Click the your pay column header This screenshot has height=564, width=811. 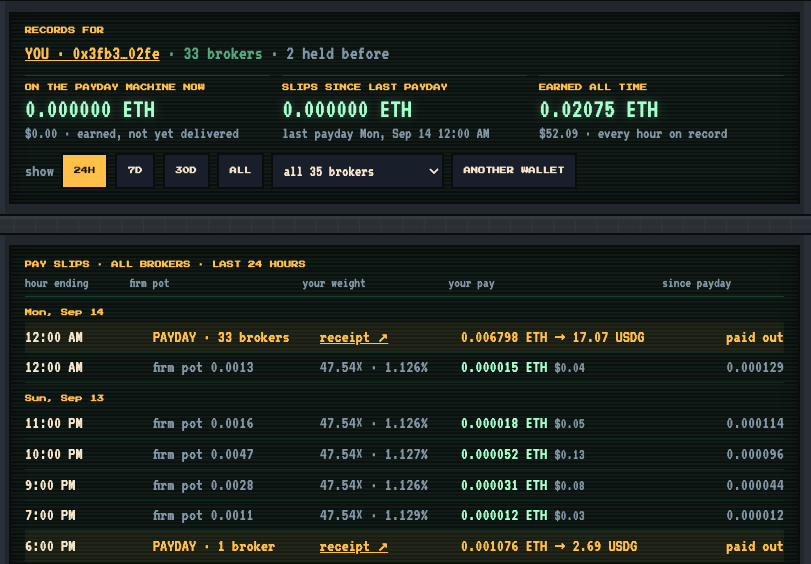[471, 284]
